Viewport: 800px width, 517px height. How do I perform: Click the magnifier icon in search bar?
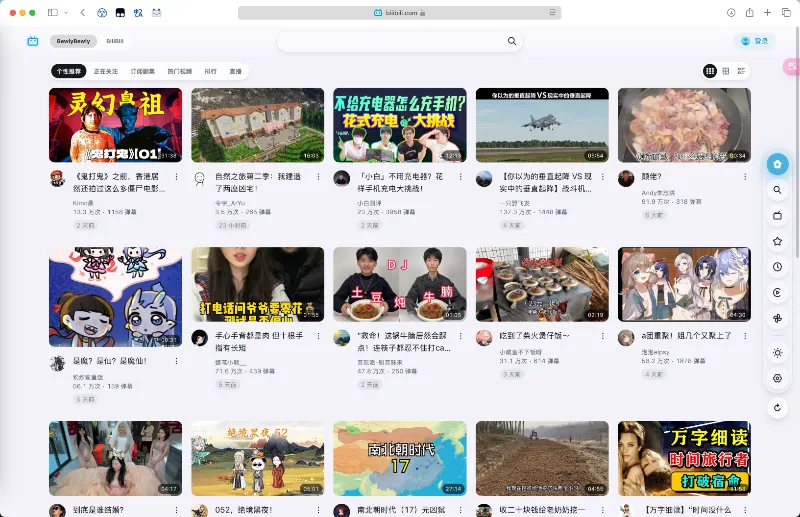coord(512,42)
